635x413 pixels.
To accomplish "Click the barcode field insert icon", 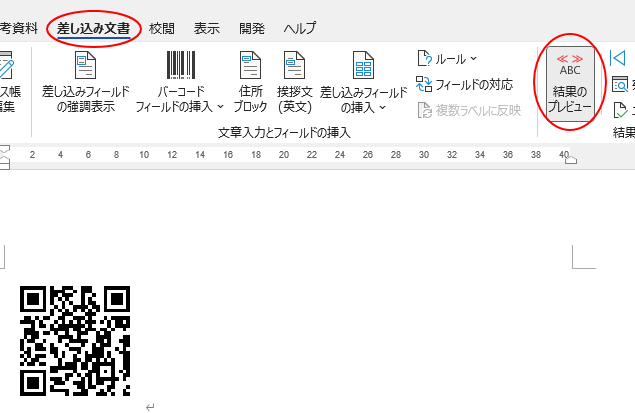I will [180, 66].
